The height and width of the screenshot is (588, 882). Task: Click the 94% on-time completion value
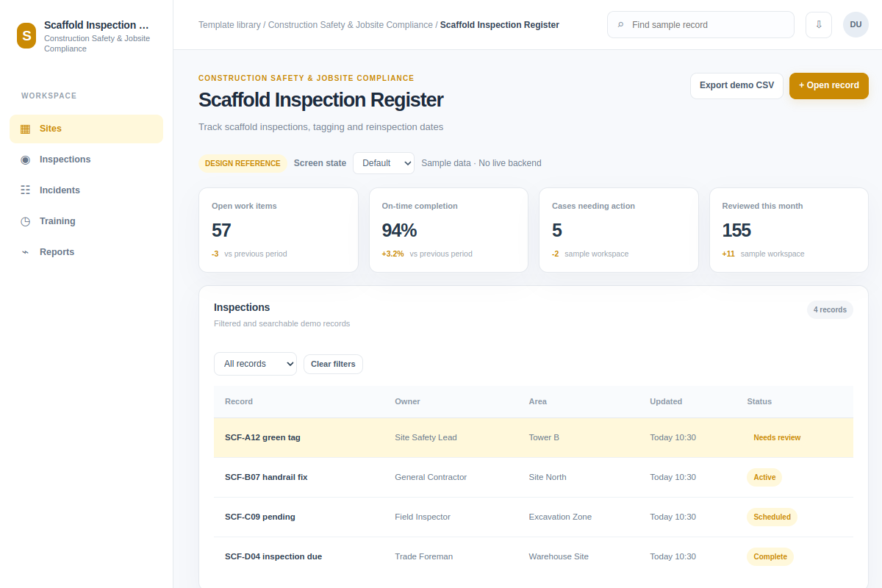(x=399, y=230)
